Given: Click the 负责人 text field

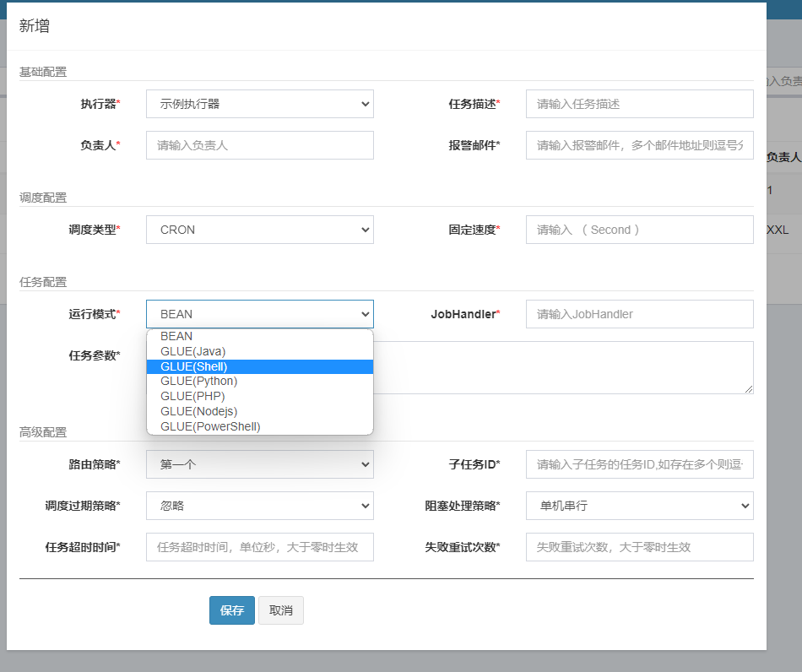Looking at the screenshot, I should click(259, 145).
